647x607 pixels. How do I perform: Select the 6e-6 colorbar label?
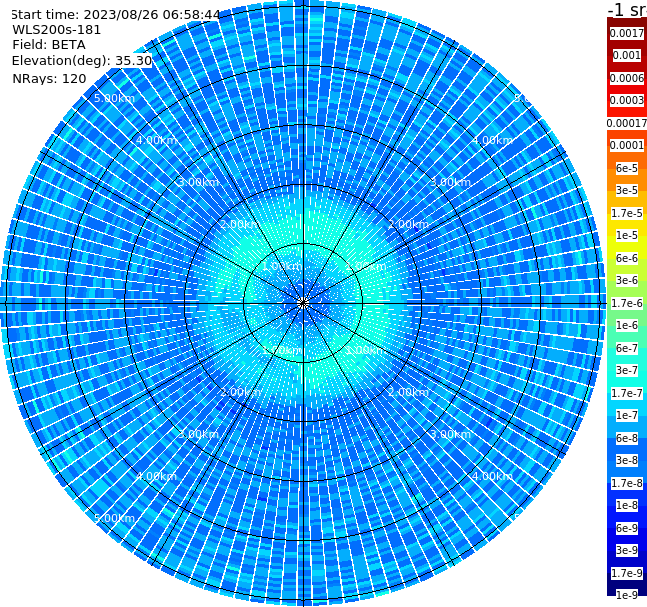click(627, 258)
